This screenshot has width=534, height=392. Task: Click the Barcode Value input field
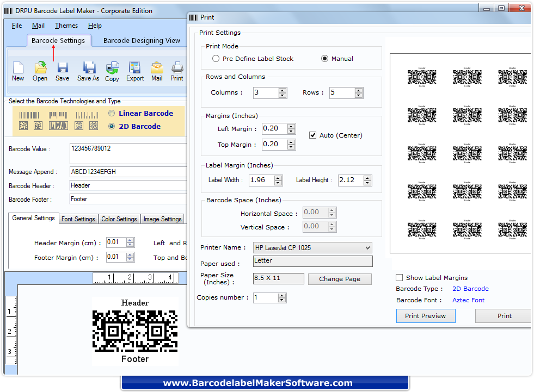pyautogui.click(x=128, y=153)
